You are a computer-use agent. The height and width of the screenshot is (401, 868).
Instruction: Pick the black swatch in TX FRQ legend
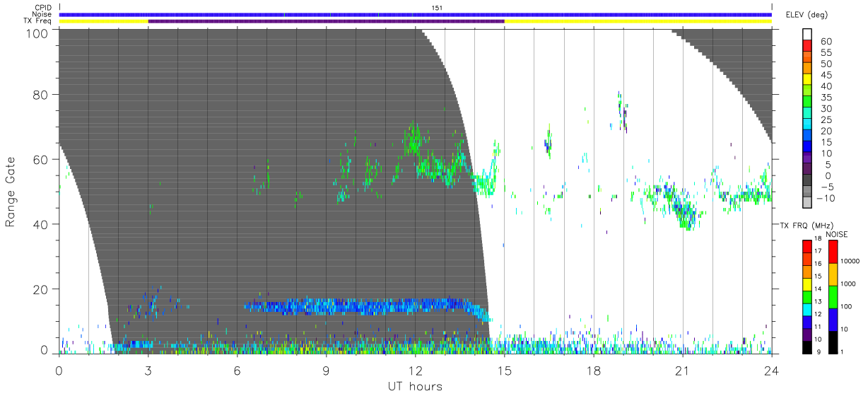coord(808,346)
